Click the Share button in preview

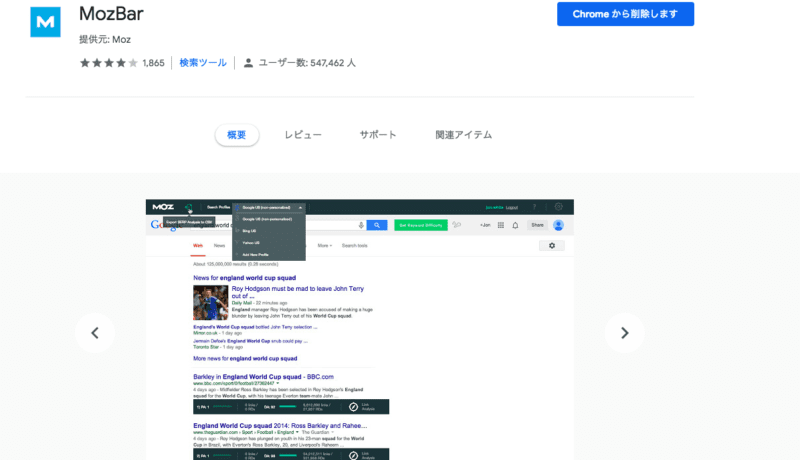coord(537,225)
